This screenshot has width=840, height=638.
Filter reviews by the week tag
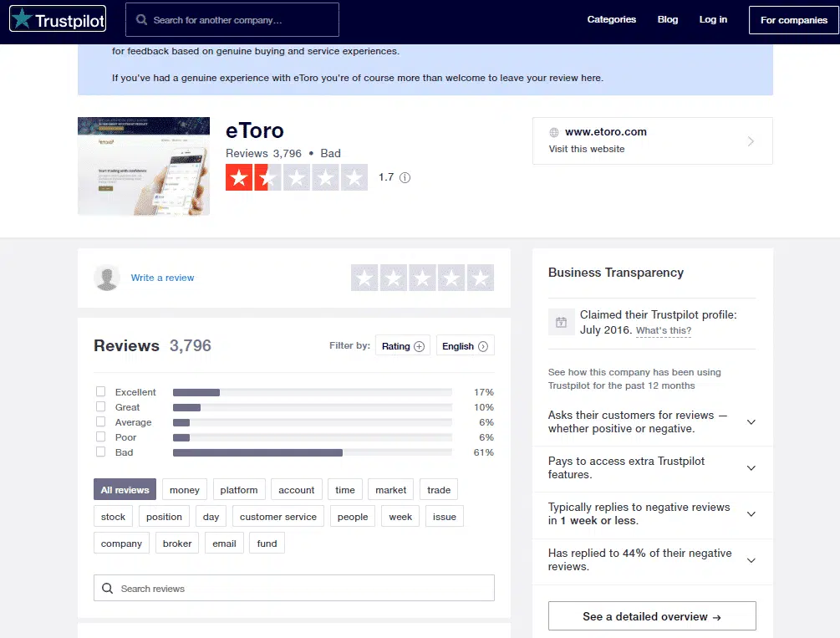point(400,516)
